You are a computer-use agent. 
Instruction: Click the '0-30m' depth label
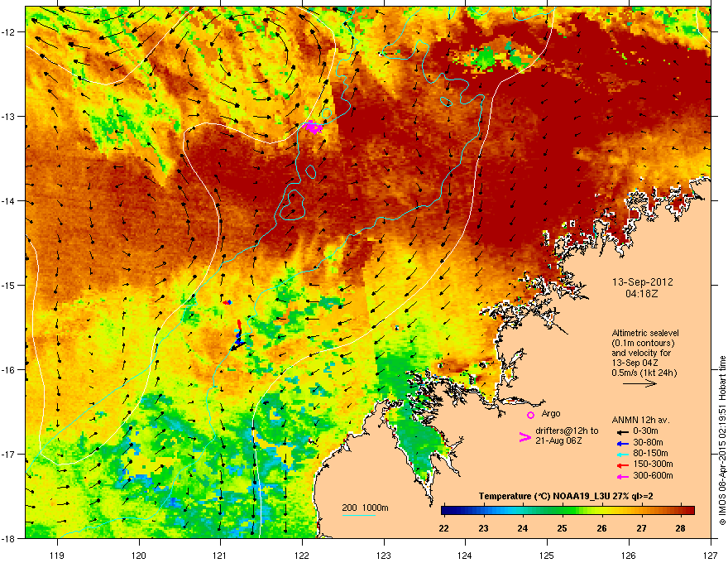coord(645,431)
